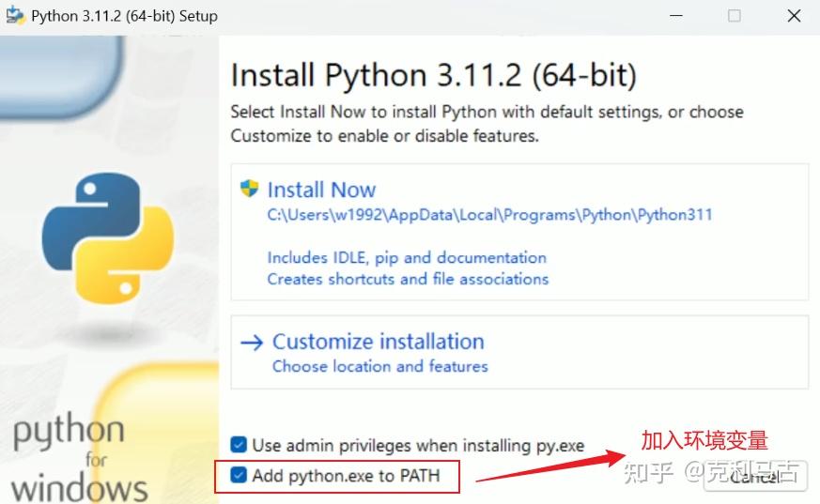Click the Choose location and features subtitle
Viewport: 820px width, 504px height.
[379, 366]
